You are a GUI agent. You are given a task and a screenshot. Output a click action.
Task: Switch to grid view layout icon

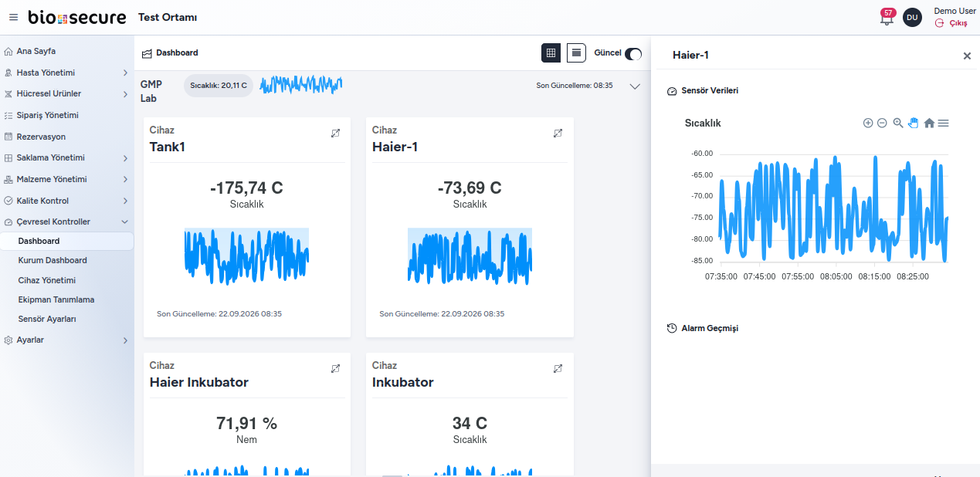tap(551, 52)
